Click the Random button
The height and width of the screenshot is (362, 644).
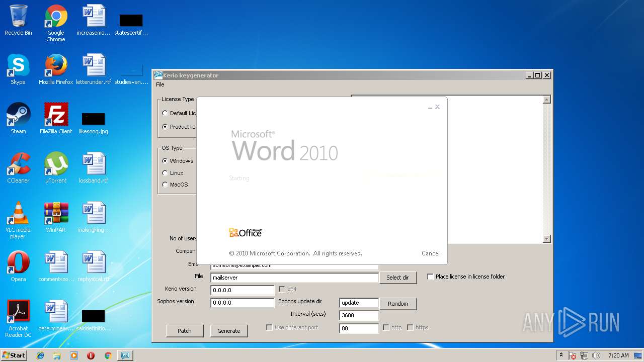coord(397,304)
